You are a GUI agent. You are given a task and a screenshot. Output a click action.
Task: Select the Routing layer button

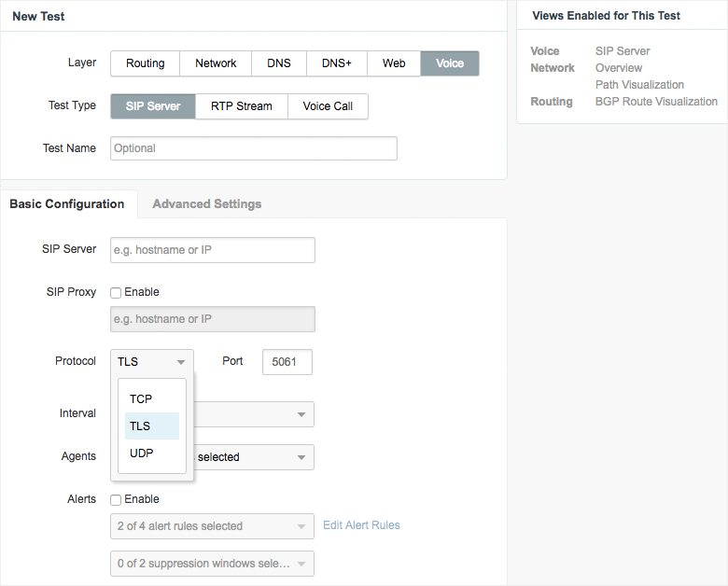(x=145, y=63)
